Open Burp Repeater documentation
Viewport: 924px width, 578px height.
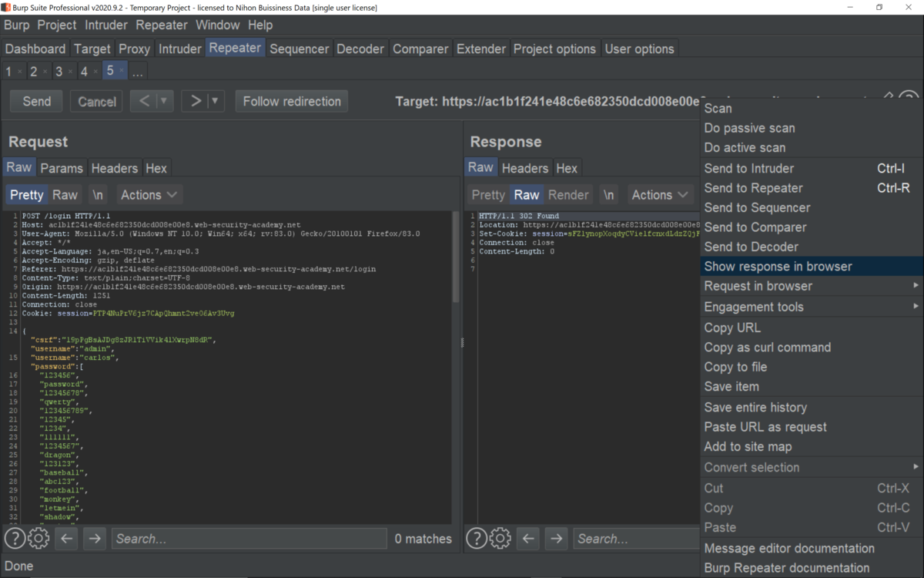812,568
